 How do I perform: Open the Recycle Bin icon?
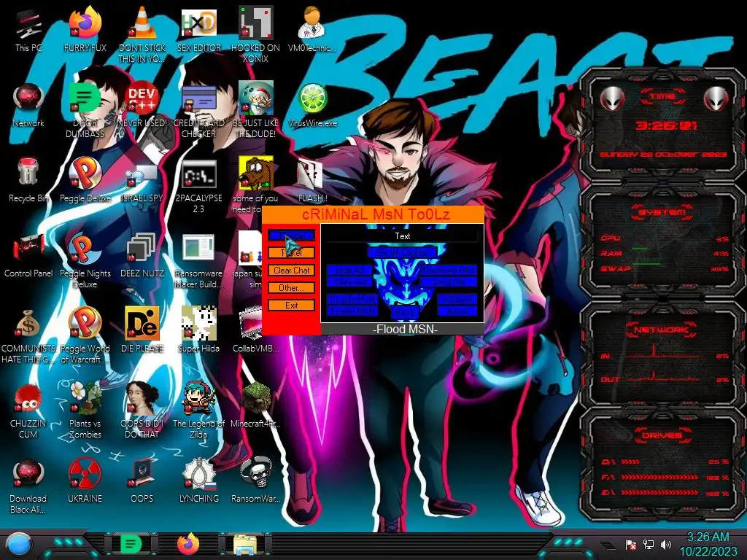coord(28,180)
